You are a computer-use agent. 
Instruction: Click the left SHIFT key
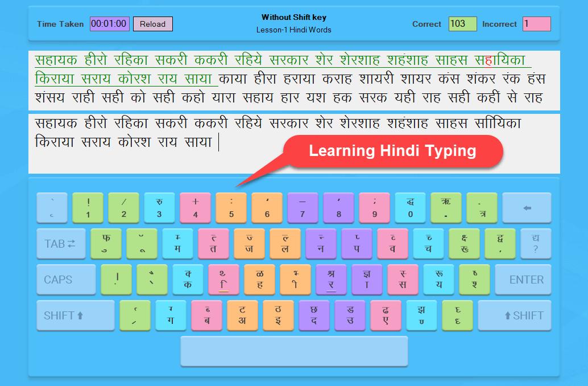coord(76,315)
